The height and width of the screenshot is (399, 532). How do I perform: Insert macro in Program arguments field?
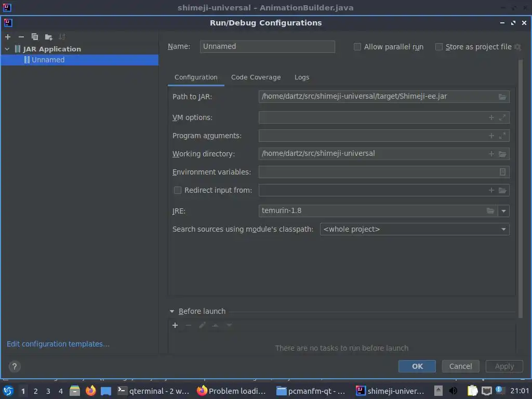point(491,136)
